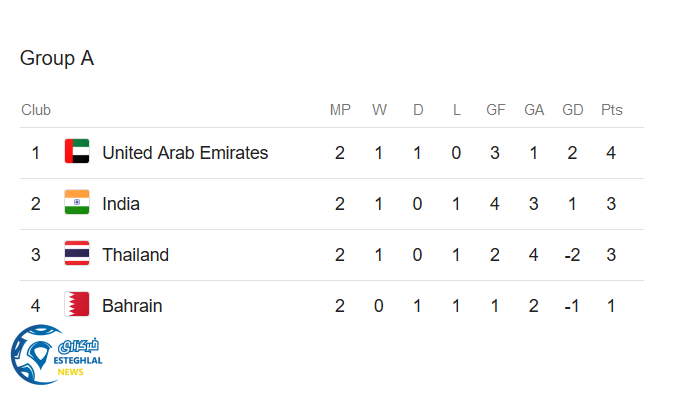
Task: Click the MP column header
Action: tap(340, 110)
